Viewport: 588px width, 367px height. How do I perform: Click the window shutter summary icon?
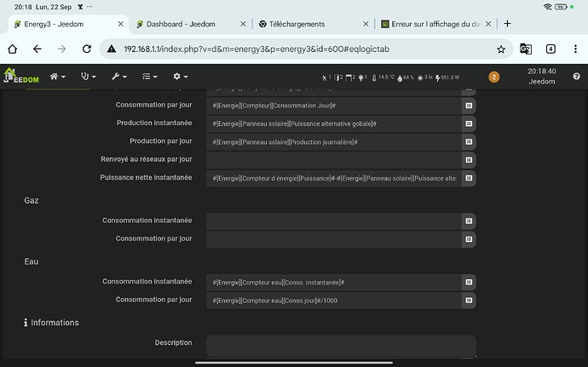(x=350, y=77)
